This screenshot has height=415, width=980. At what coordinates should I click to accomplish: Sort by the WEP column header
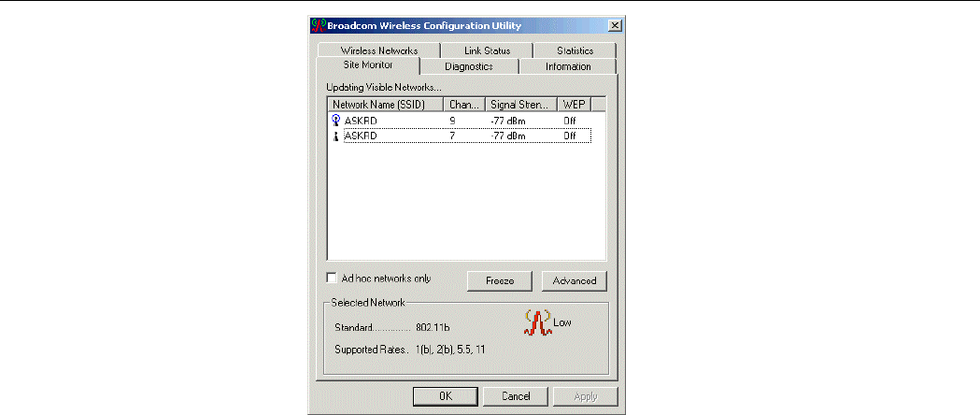click(574, 105)
